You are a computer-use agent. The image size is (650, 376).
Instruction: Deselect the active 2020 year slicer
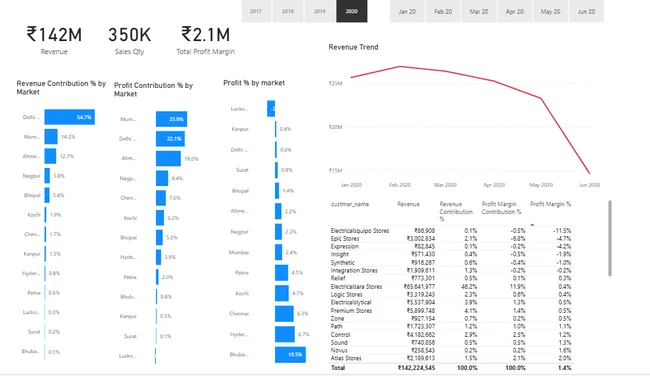click(x=352, y=11)
